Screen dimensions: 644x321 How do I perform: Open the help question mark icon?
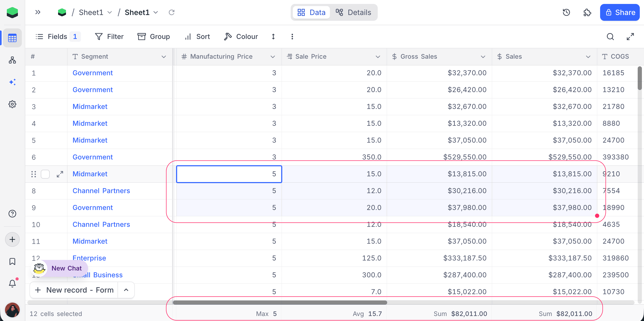coord(12,214)
